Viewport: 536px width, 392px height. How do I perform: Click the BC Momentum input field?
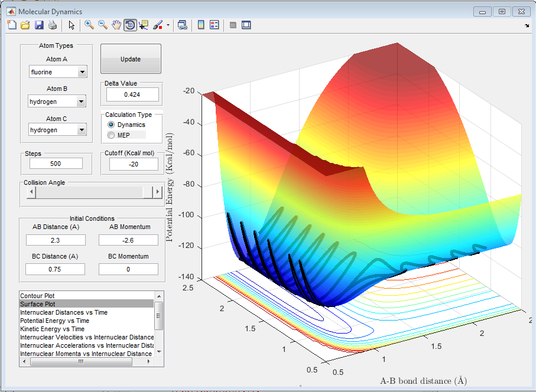pyautogui.click(x=128, y=269)
